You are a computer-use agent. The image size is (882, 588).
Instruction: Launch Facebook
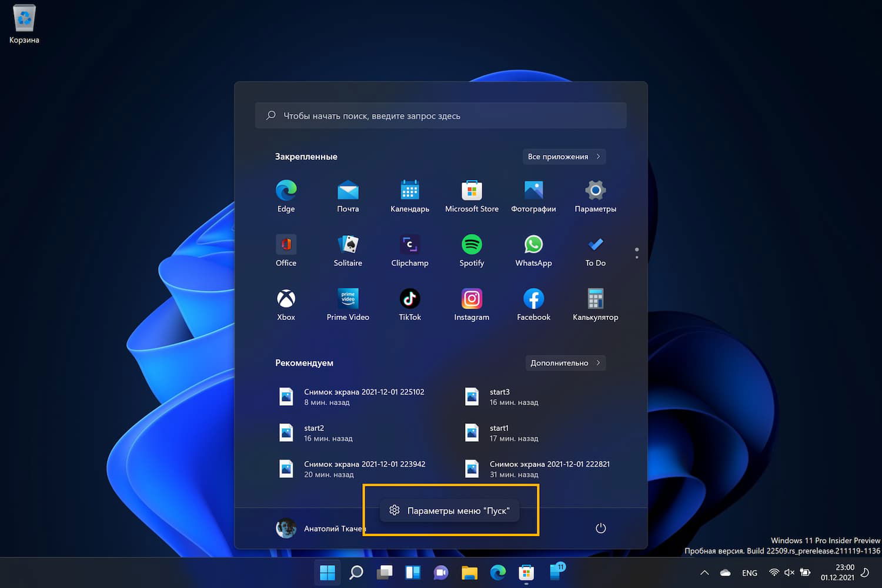533,305
